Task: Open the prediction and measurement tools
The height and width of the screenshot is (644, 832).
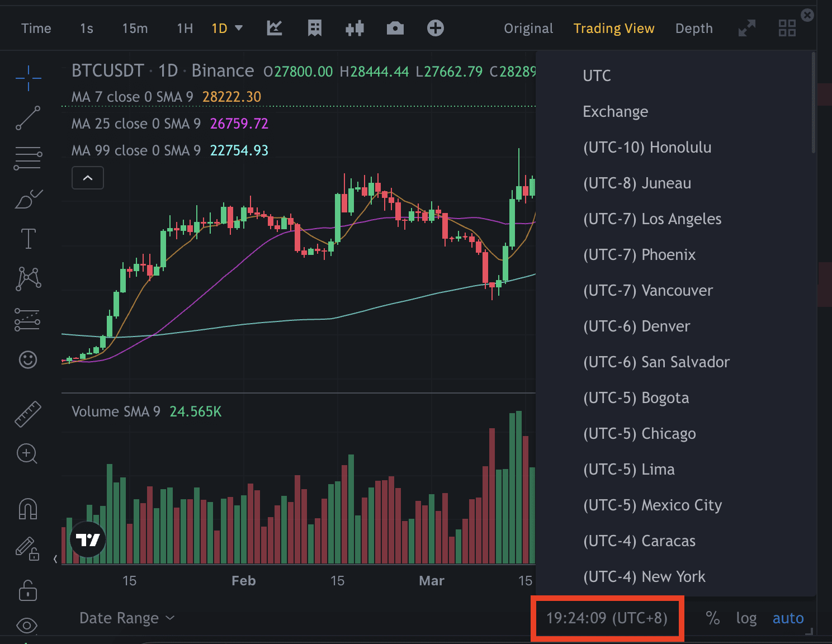Action: pos(28,319)
